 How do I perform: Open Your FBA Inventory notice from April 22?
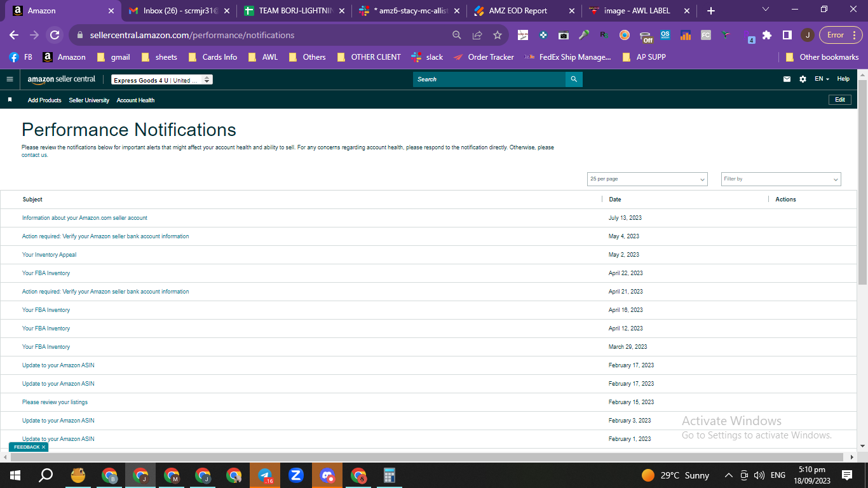[46, 273]
